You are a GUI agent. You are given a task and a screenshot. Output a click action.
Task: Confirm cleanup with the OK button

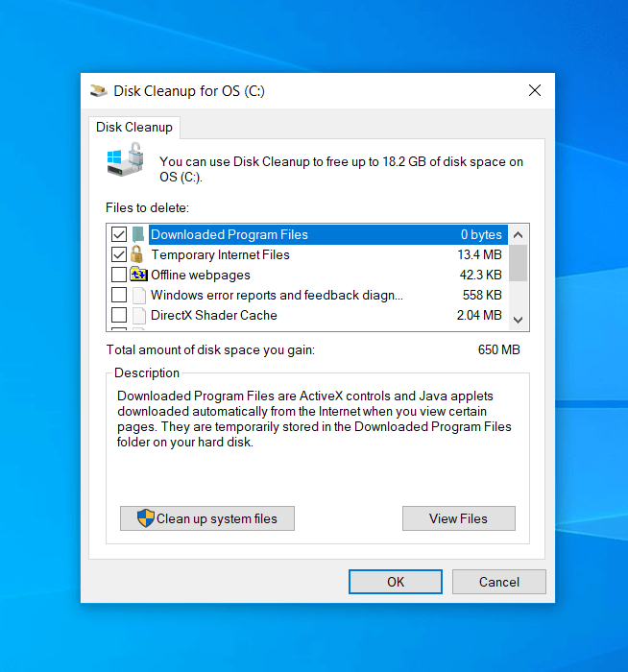coord(395,582)
